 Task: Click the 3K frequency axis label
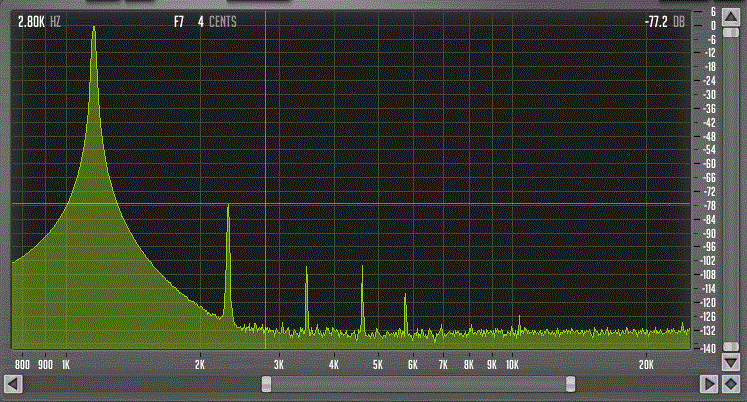click(279, 365)
